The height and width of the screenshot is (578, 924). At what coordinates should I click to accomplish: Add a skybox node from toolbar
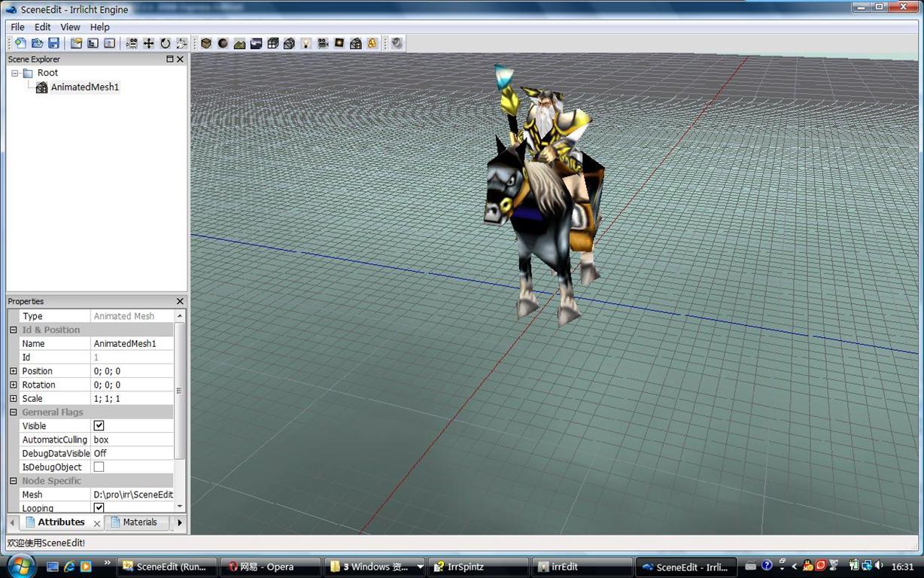(256, 44)
